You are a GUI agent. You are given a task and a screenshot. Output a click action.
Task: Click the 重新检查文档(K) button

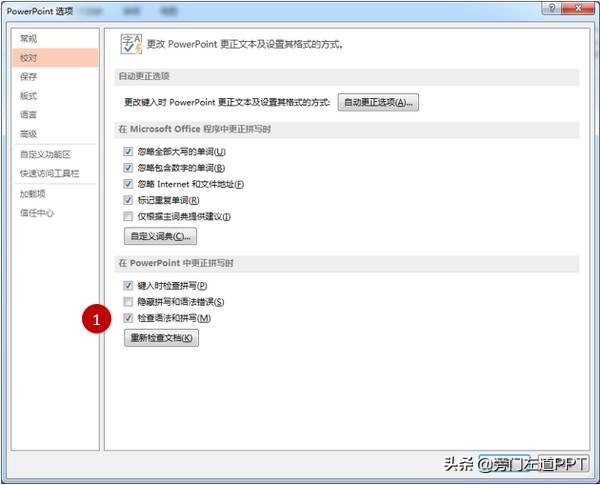coord(161,338)
